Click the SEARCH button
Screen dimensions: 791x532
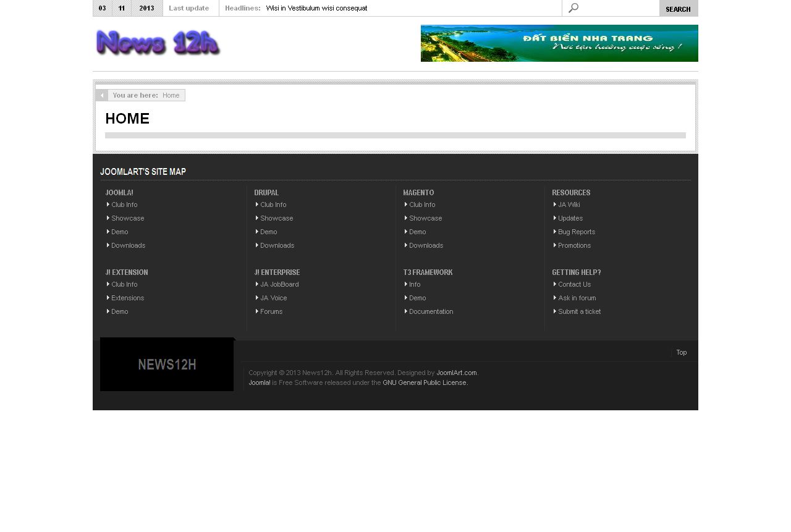coord(679,8)
